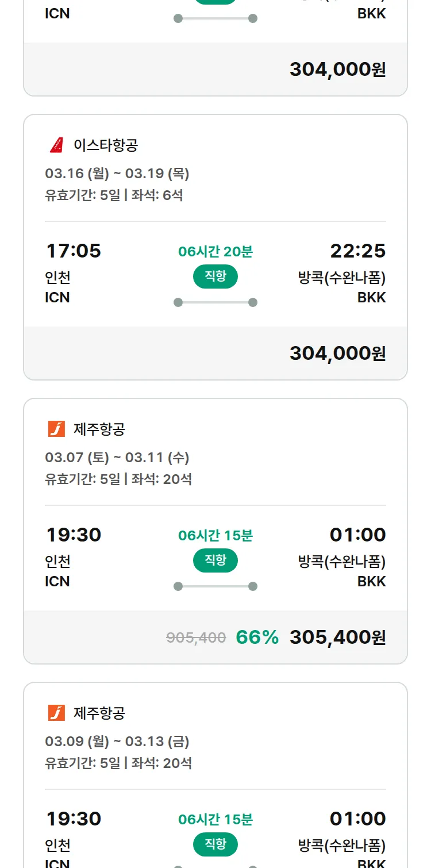Viewport: 431px width, 868px height.
Task: Click the crossed-out 905,400 original price
Action: 196,637
